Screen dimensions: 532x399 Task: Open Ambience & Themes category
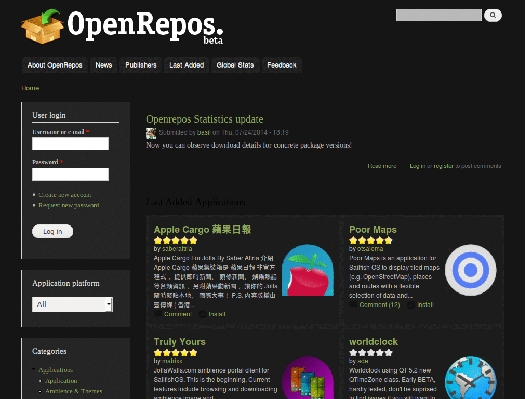[74, 391]
